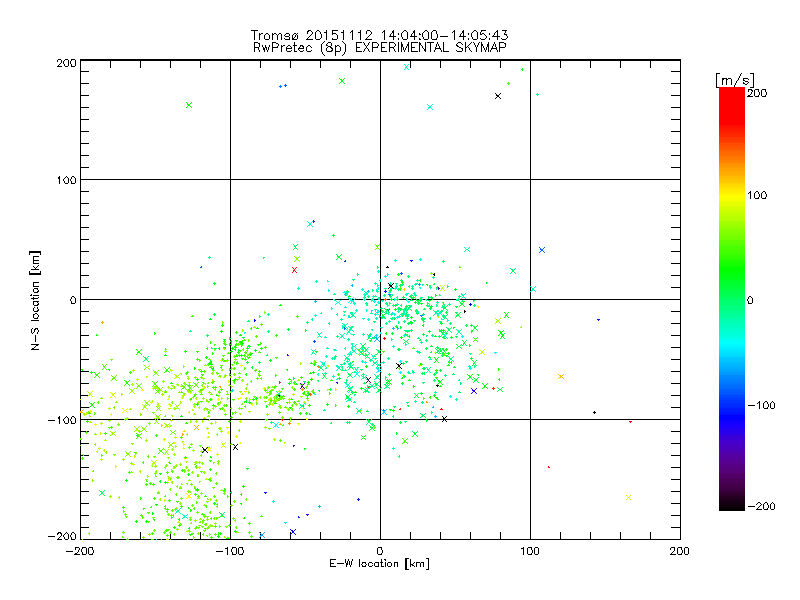Click the yellow X marker near 165 km, -165 km
Viewport: 800px width, 600px height.
629,497
